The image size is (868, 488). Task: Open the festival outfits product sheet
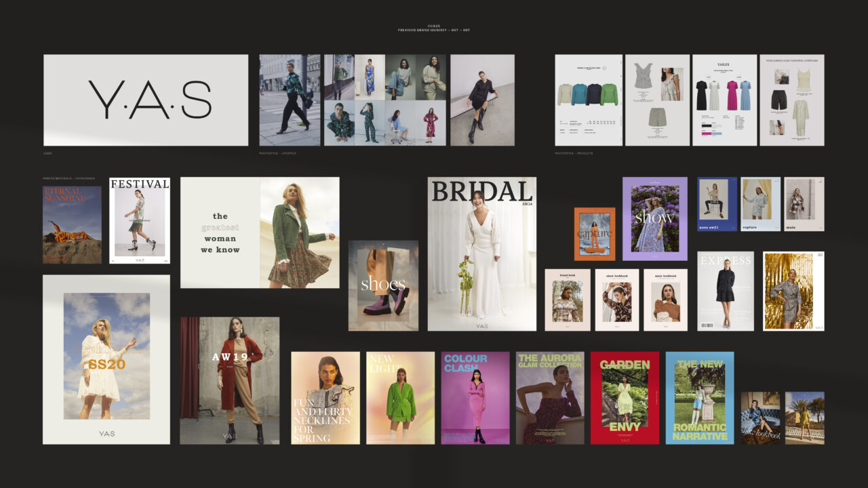tap(792, 100)
